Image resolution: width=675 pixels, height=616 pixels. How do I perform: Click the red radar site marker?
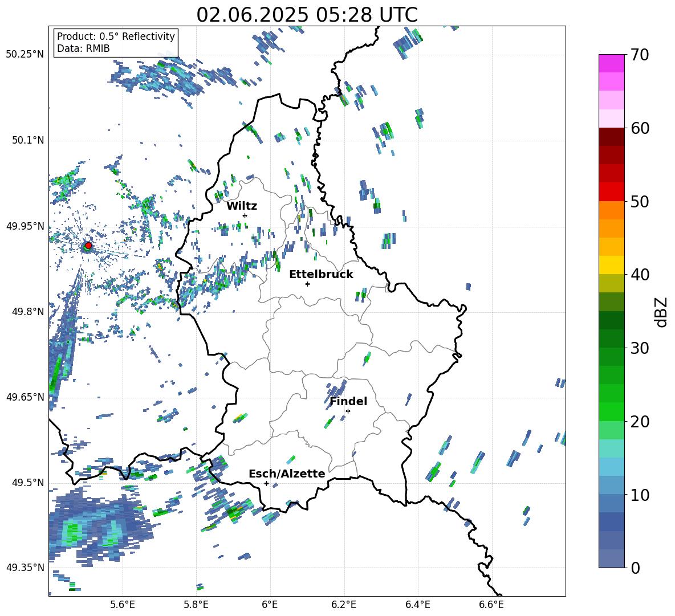(88, 246)
